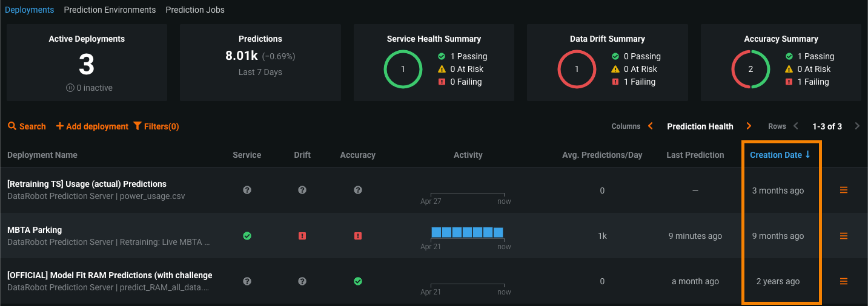Open the Prediction Jobs tab

point(195,10)
